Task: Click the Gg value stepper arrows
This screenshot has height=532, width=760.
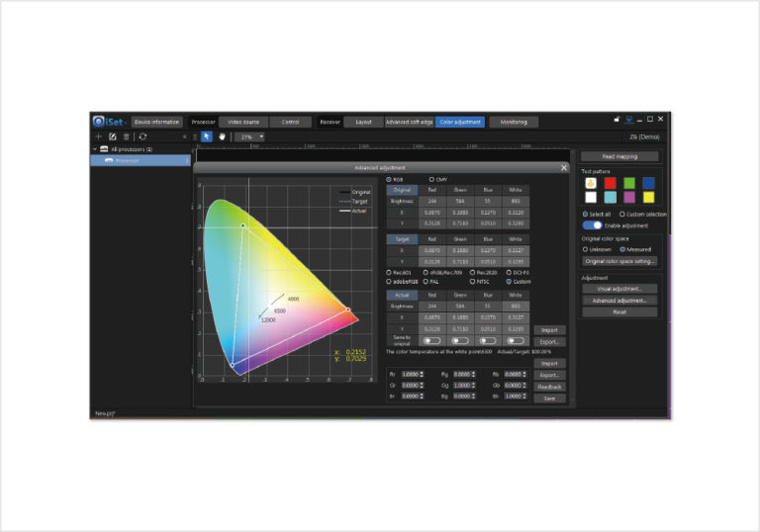Action: (474, 386)
